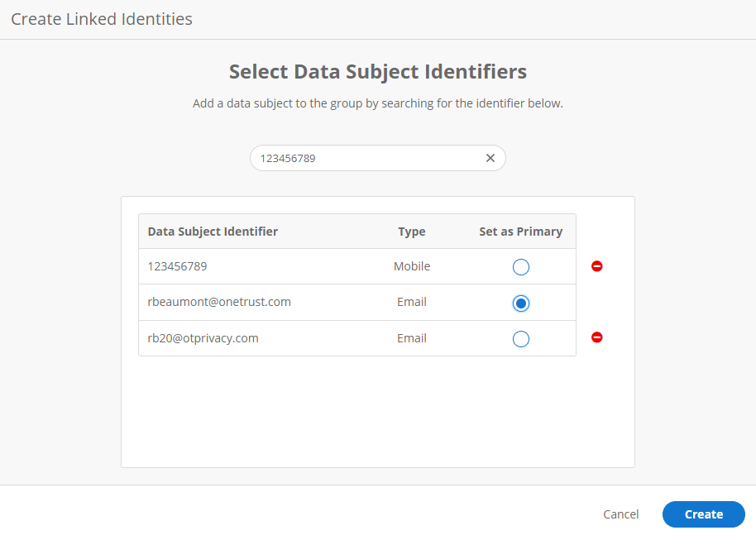This screenshot has height=540, width=756.
Task: Click the Type column header
Action: (411, 232)
